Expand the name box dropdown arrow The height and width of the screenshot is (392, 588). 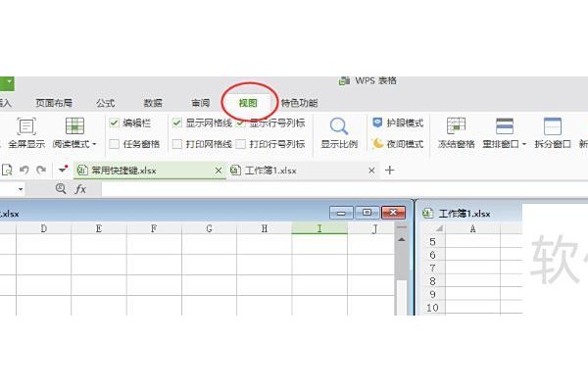21,189
